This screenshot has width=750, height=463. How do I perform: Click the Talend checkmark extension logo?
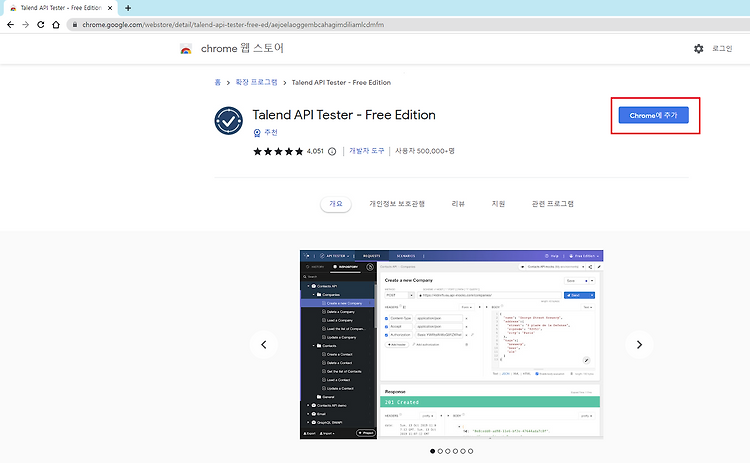pos(229,121)
